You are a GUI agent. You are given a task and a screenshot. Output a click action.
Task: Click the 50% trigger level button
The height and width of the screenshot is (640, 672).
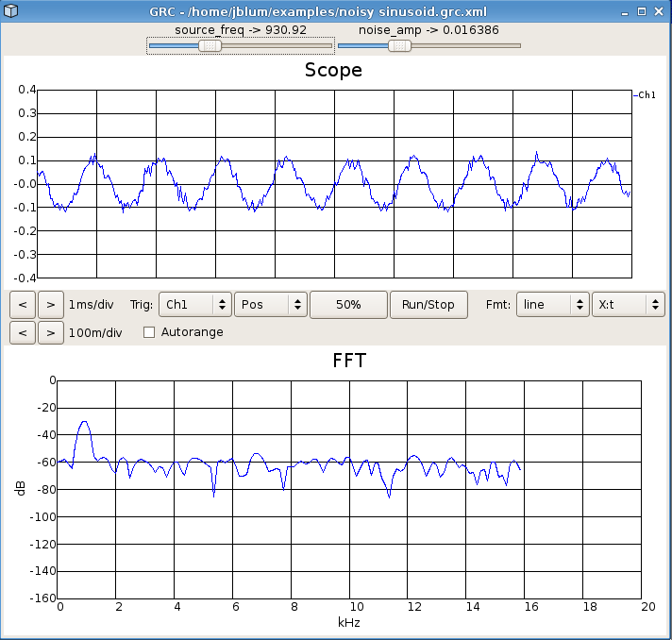pos(348,305)
